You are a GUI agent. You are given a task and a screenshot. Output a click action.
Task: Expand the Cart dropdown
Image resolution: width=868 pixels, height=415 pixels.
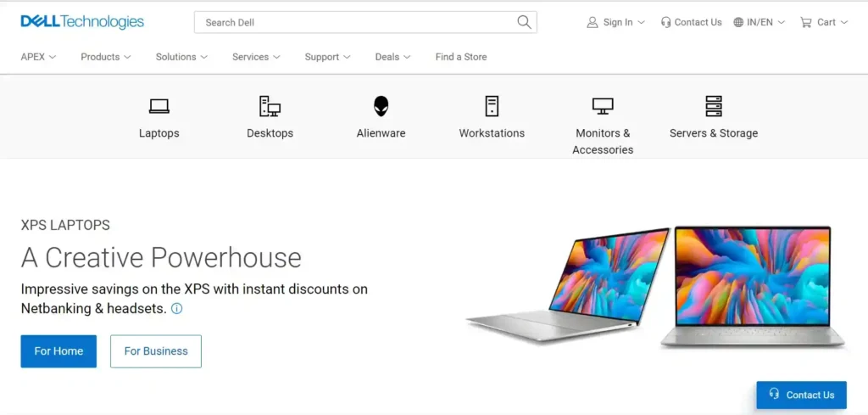[x=824, y=22]
